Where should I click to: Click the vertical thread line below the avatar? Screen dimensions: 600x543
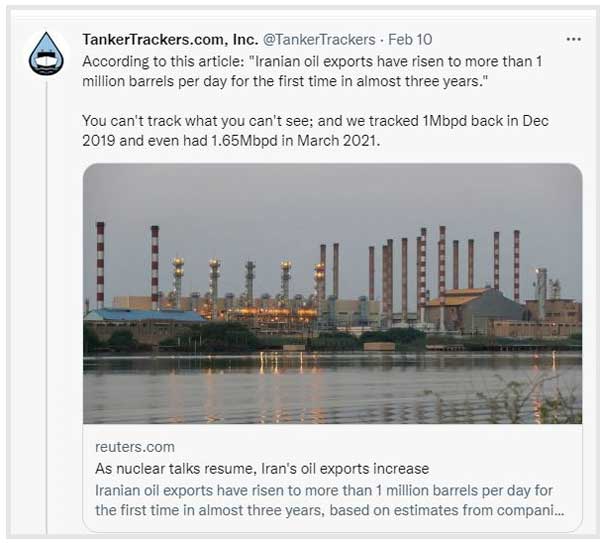pos(46,300)
